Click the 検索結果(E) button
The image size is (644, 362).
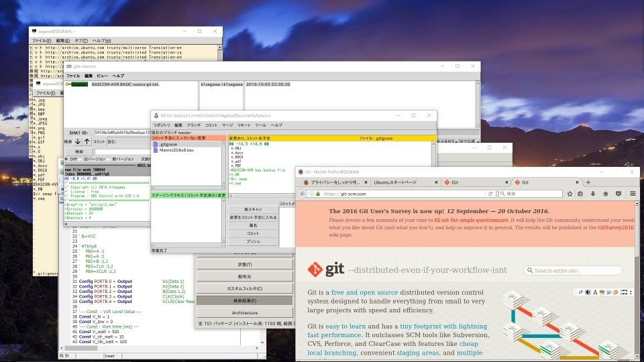tap(245, 300)
